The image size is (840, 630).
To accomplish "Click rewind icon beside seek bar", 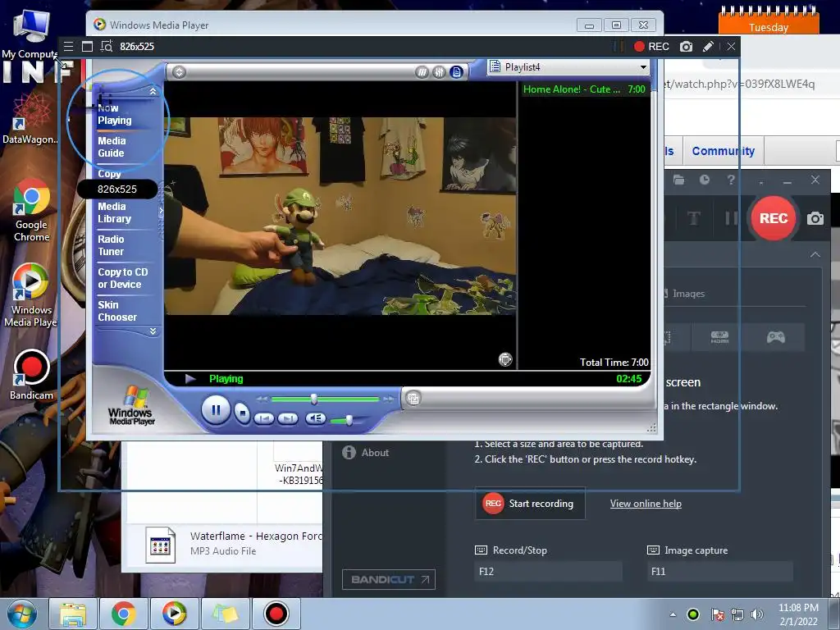I will coord(262,399).
